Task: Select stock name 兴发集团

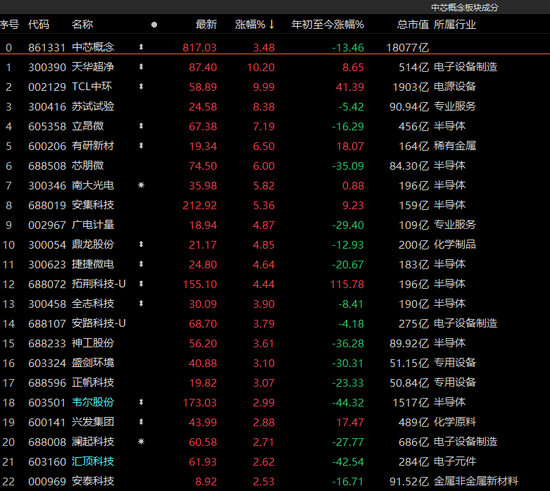Action: click(93, 422)
